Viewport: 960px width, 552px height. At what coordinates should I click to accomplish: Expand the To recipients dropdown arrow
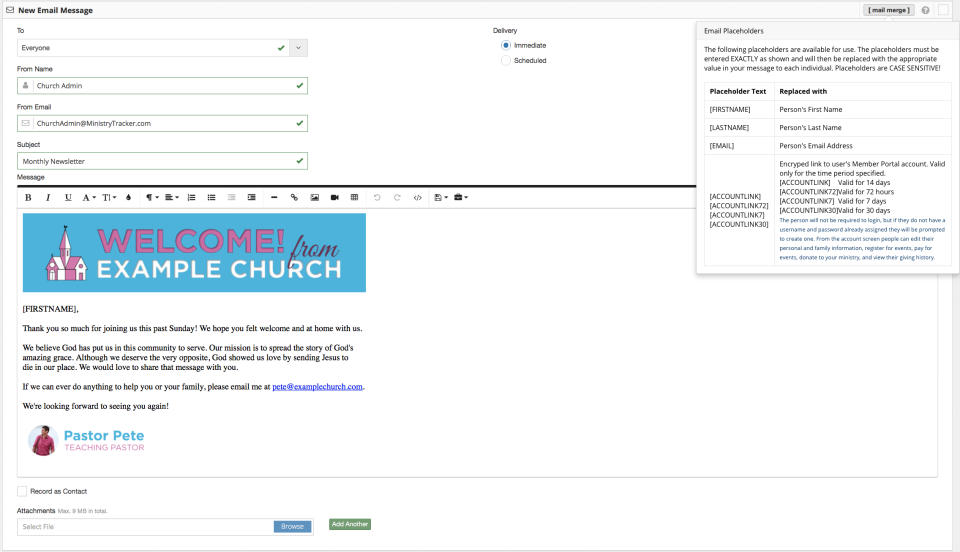(298, 48)
